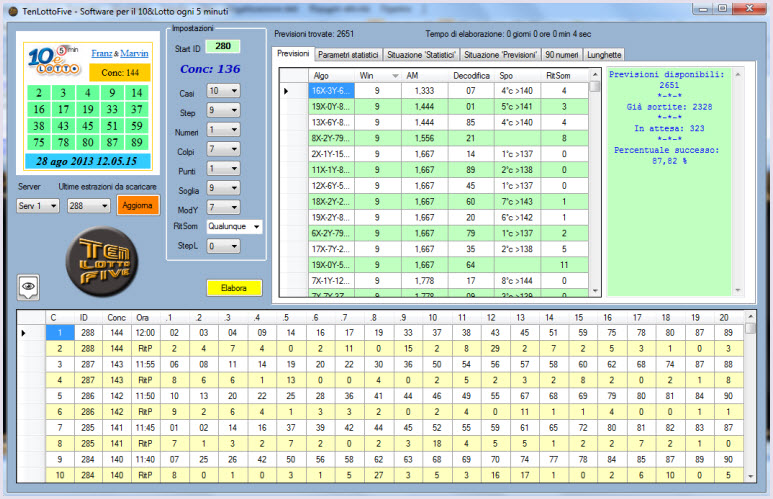Open the Punti dropdown

[x=223, y=169]
